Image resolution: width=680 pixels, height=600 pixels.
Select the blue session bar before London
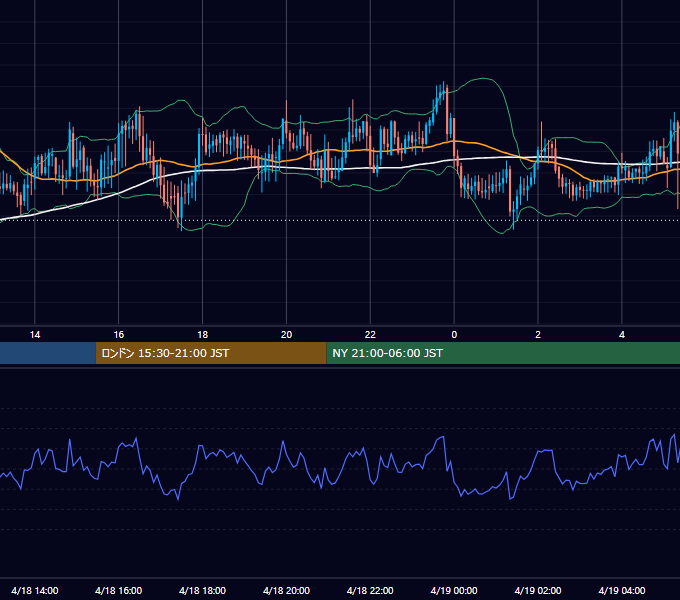[48, 353]
